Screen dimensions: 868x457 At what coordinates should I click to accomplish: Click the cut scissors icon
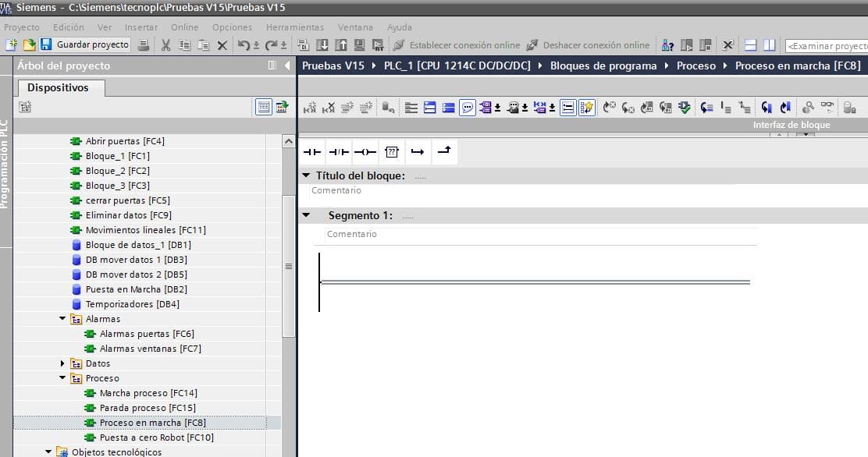tap(165, 45)
